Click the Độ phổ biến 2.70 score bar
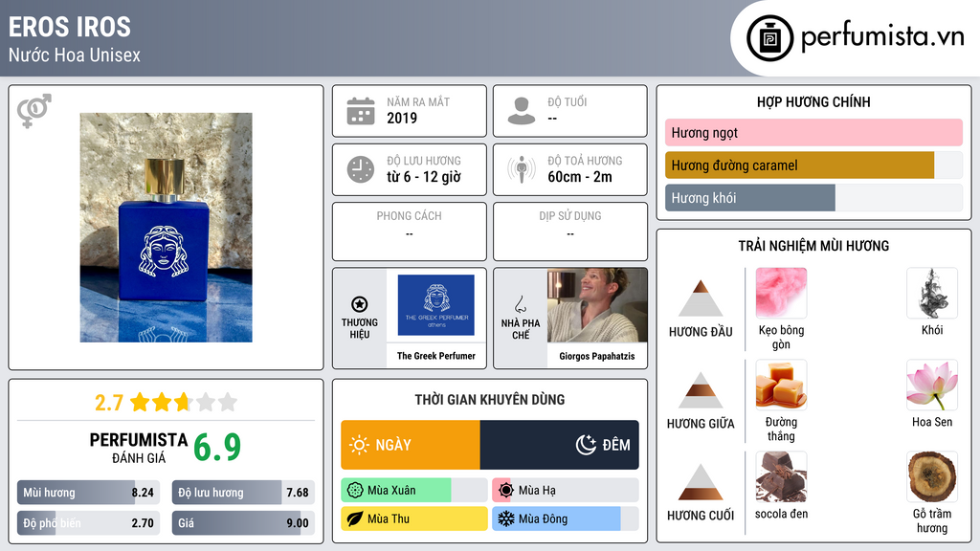This screenshot has height=551, width=980. coord(89,523)
